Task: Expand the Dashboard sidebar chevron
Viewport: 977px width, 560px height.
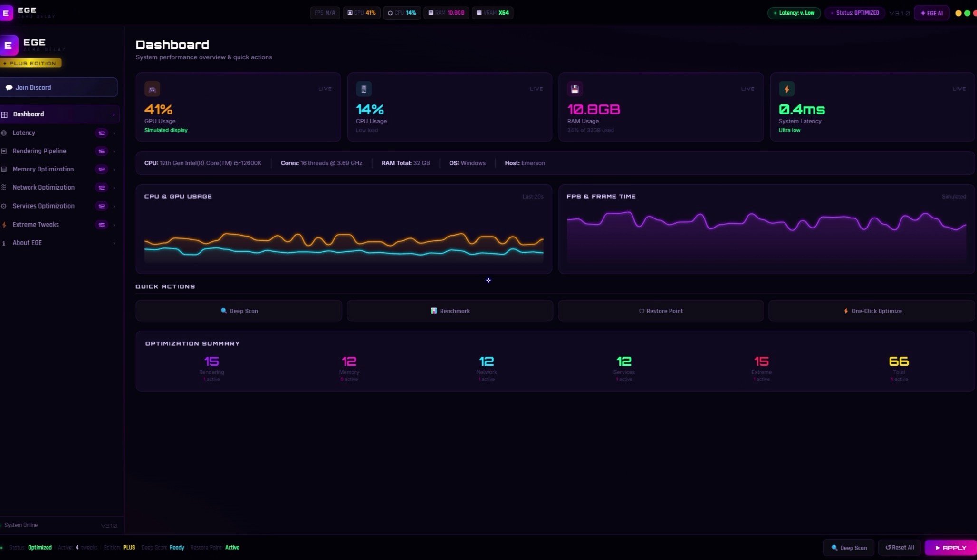Action: tap(113, 114)
